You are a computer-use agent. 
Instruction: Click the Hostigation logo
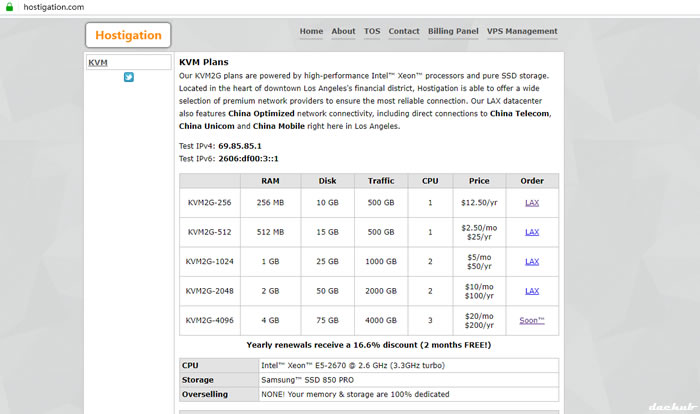128,36
